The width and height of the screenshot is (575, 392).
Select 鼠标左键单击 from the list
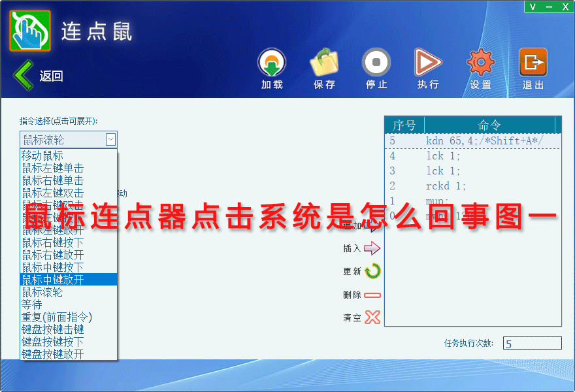69,168
